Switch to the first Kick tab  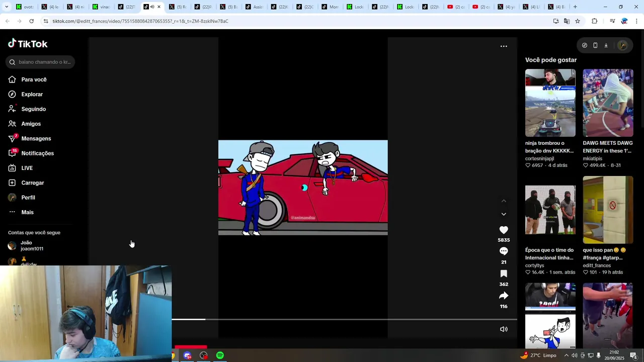click(x=25, y=7)
